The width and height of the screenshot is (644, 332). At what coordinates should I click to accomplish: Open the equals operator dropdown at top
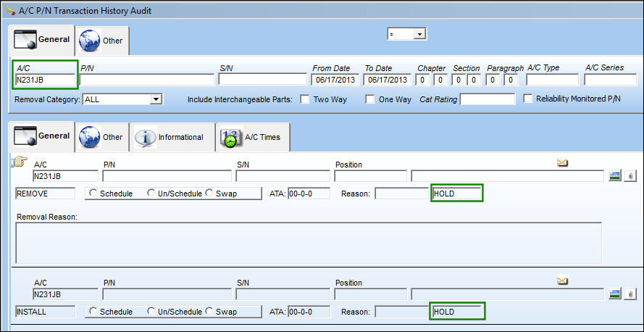(x=419, y=34)
